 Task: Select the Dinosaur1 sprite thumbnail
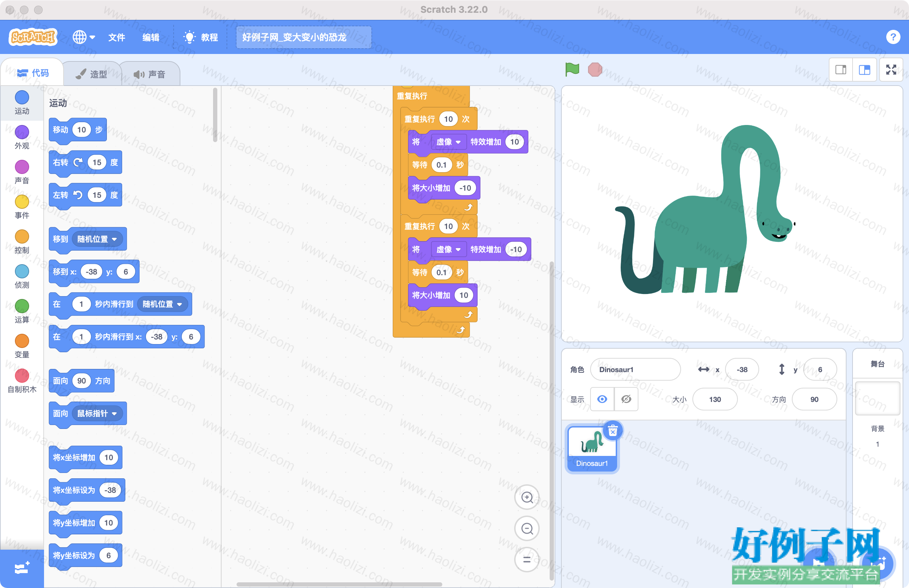pos(592,449)
